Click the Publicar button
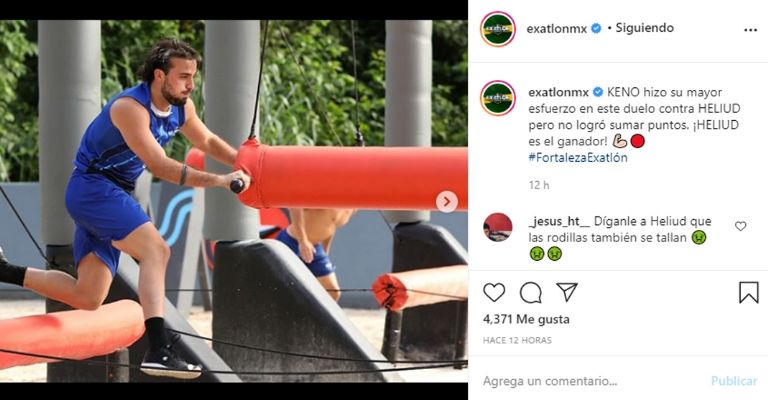 click(734, 381)
